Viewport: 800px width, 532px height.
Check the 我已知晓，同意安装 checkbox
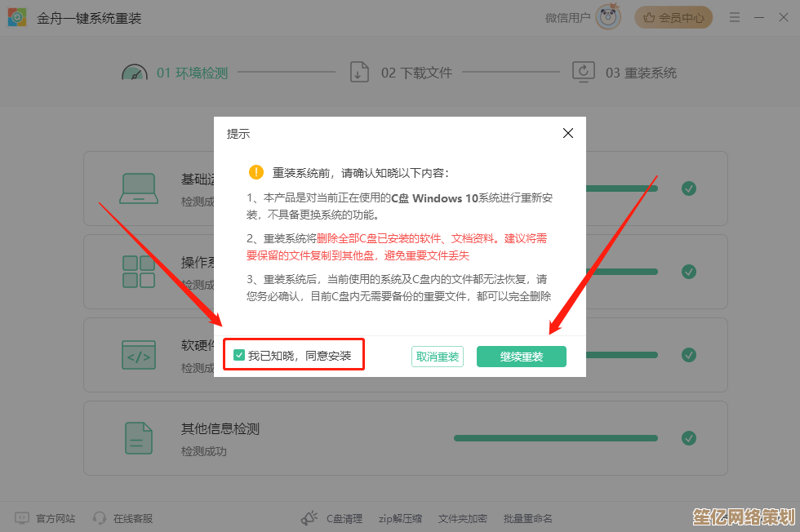coord(238,355)
